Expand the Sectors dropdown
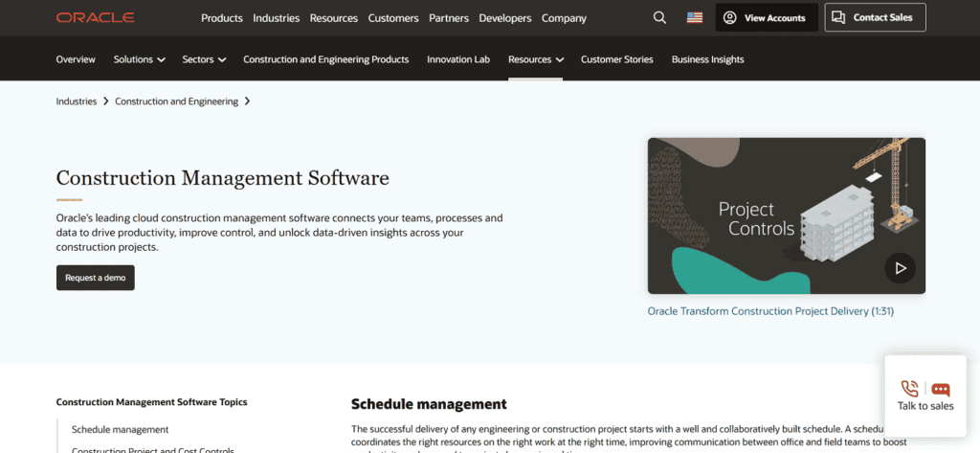This screenshot has width=980, height=453. point(204,59)
